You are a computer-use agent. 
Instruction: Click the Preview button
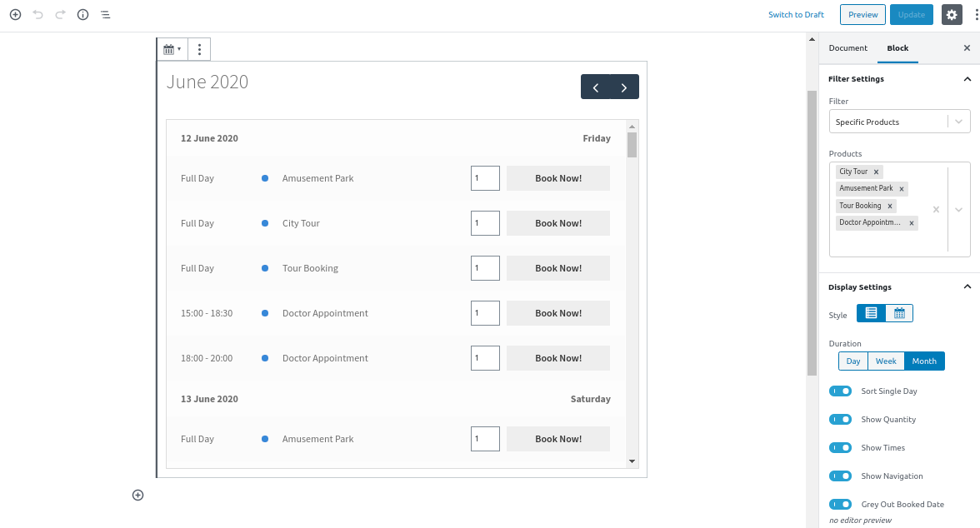click(x=862, y=14)
